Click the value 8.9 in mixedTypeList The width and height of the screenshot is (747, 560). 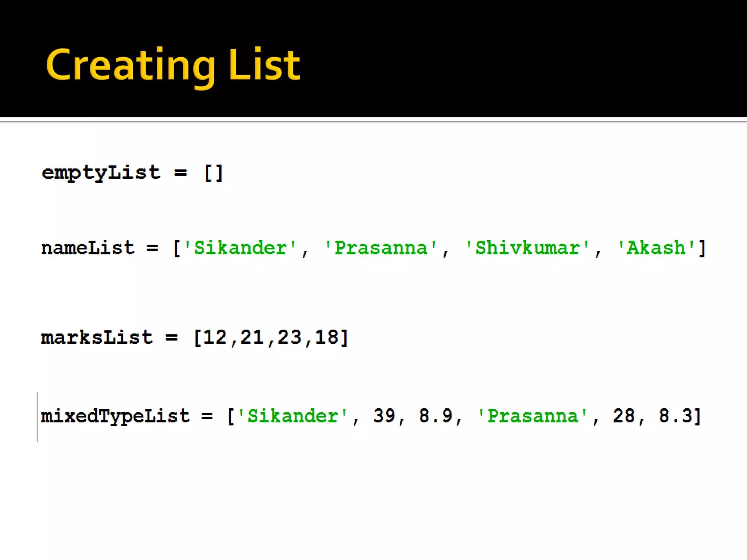pos(436,416)
